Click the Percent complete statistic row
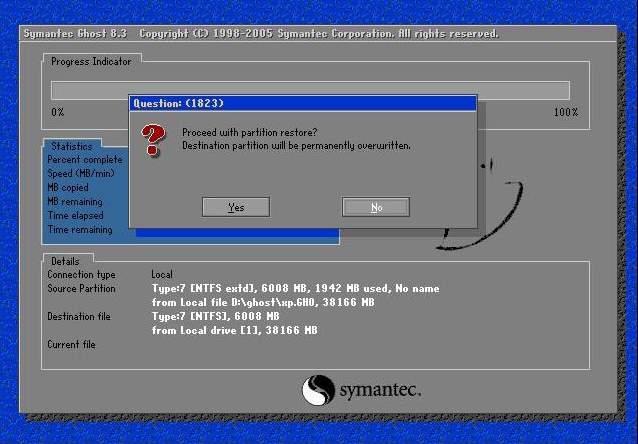The image size is (638, 444). click(x=85, y=160)
